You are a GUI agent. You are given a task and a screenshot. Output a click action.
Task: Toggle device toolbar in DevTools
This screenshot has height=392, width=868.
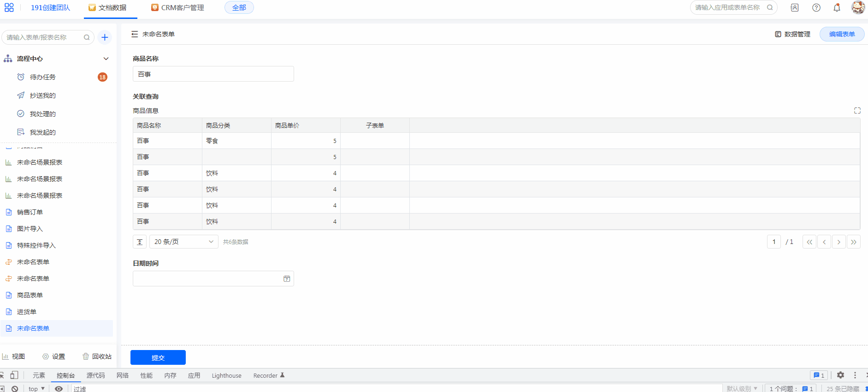14,375
